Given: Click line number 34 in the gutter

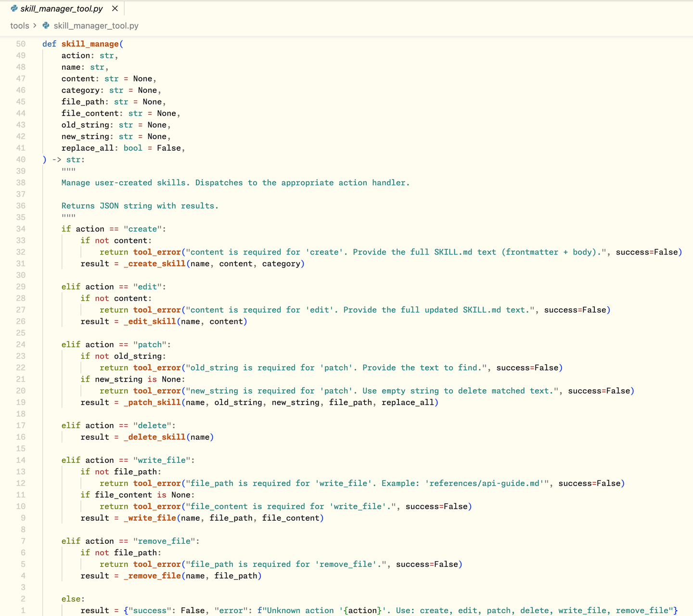Looking at the screenshot, I should point(21,229).
